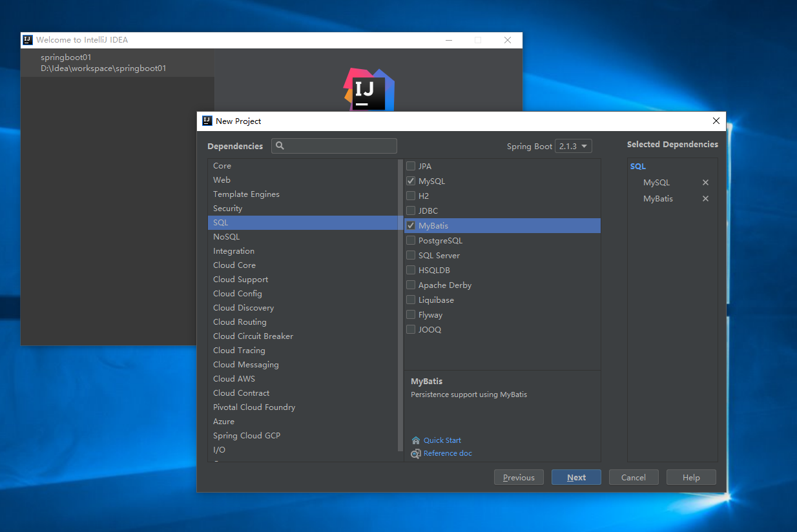Tick the Flyway checkbox

coord(411,314)
